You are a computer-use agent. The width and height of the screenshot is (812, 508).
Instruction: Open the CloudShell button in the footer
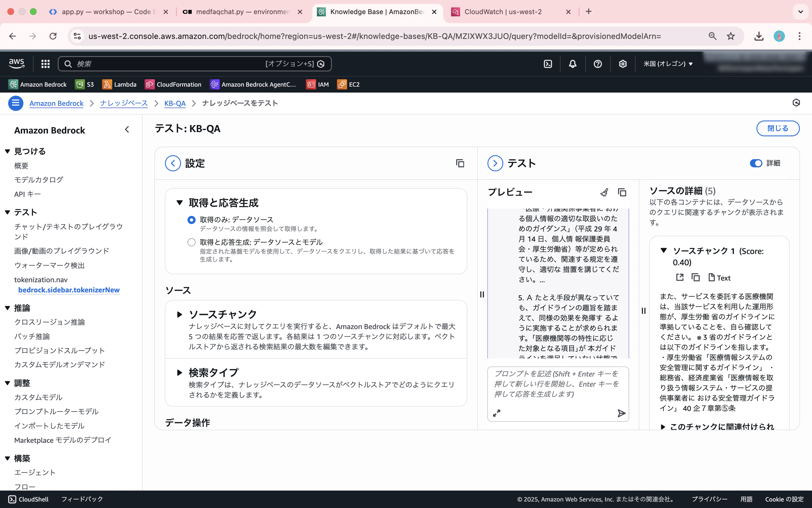point(28,499)
